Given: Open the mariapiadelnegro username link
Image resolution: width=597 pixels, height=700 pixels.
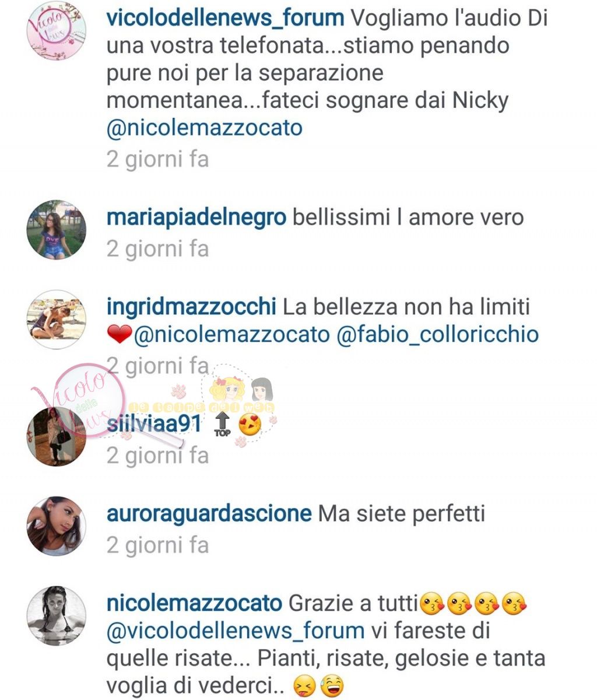Looking at the screenshot, I should pos(196,218).
